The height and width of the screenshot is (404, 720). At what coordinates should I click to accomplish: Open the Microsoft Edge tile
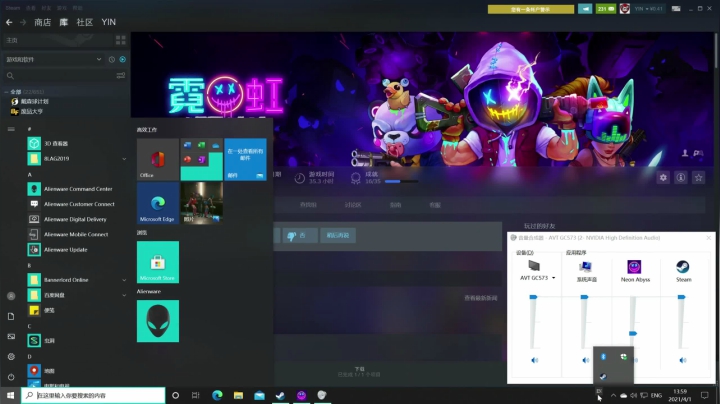(x=158, y=203)
